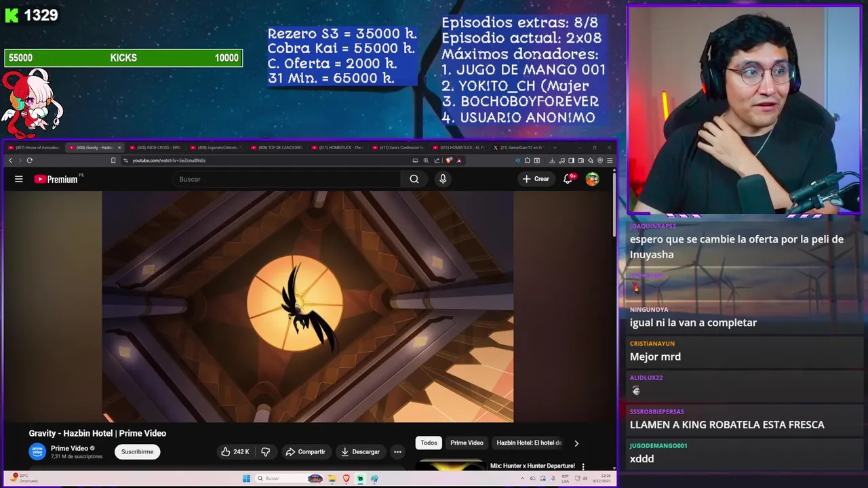
Task: Select the Hazbin Hotel: El hotel filter chip
Action: pos(529,443)
